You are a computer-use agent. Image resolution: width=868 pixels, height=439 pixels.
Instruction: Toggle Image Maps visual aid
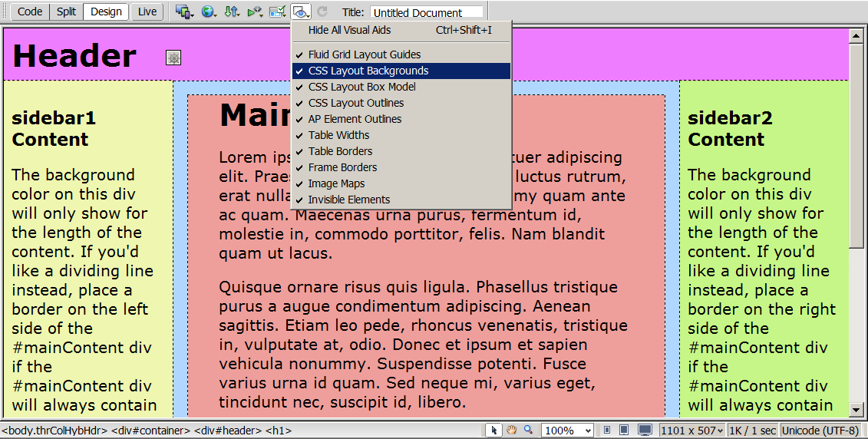tap(401, 183)
